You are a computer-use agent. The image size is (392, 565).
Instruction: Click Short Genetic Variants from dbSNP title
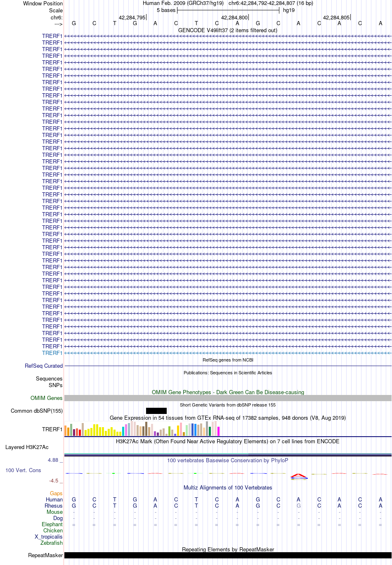tap(228, 405)
